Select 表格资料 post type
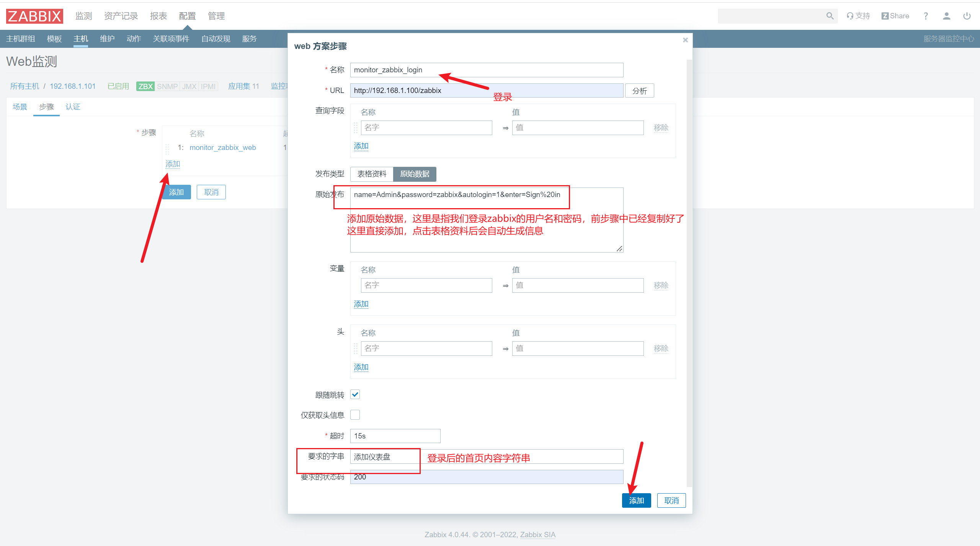Screen dimensions: 980x546 (x=372, y=174)
